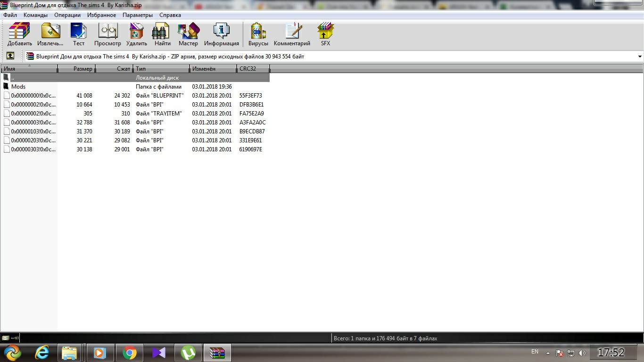
Task: Click the Удалить (Delete) toolbar icon
Action: point(137,34)
